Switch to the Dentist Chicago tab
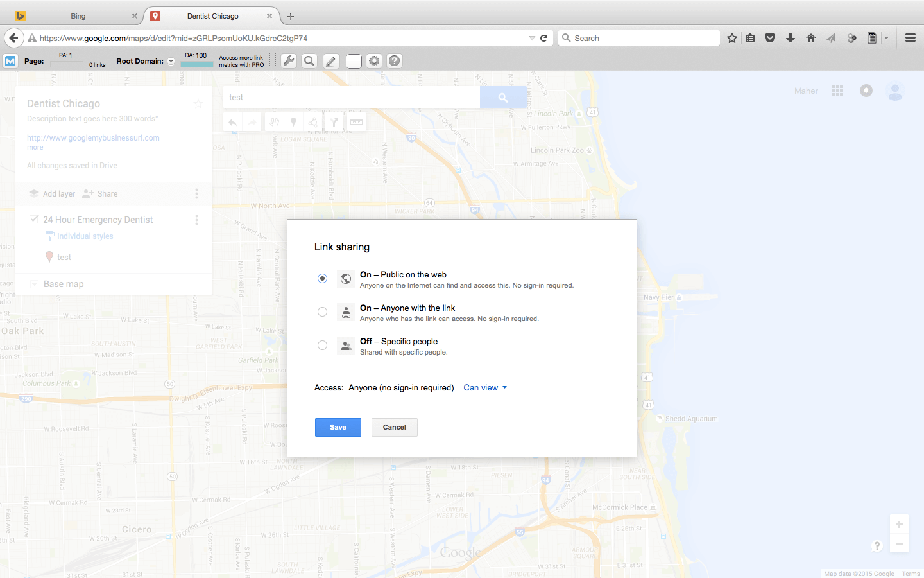924x578 pixels. coord(212,16)
